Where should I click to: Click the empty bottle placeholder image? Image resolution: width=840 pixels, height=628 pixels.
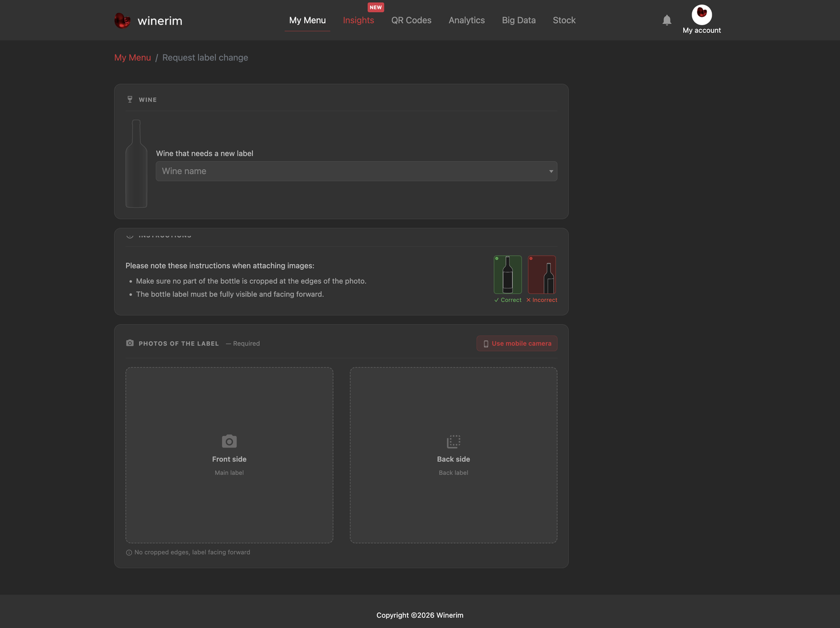pos(136,164)
